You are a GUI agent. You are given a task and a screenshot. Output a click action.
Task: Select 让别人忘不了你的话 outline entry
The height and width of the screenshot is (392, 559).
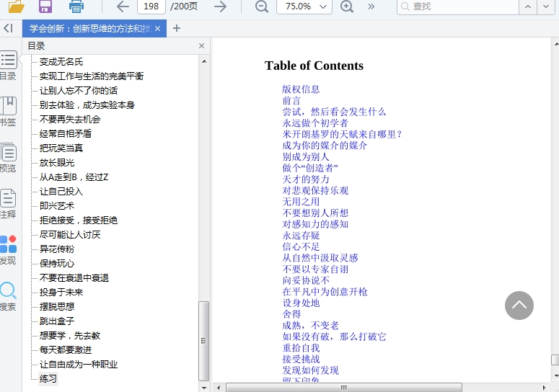tap(78, 91)
